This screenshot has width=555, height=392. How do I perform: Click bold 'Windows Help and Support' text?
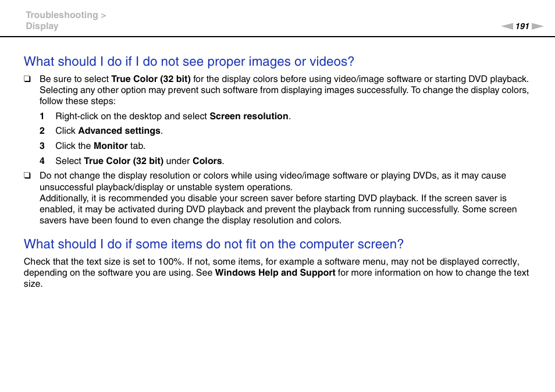click(275, 273)
